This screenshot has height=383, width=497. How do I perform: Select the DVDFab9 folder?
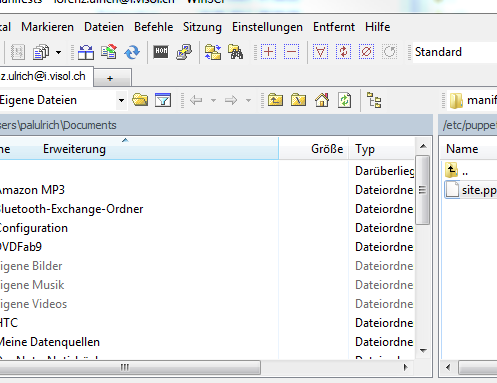pyautogui.click(x=21, y=247)
